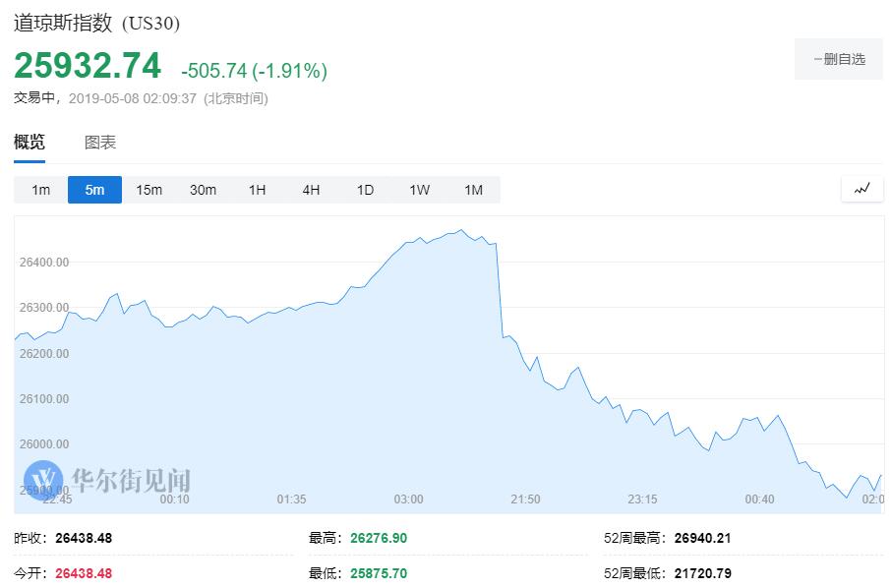
Task: Select the 1m interval
Action: [x=40, y=190]
